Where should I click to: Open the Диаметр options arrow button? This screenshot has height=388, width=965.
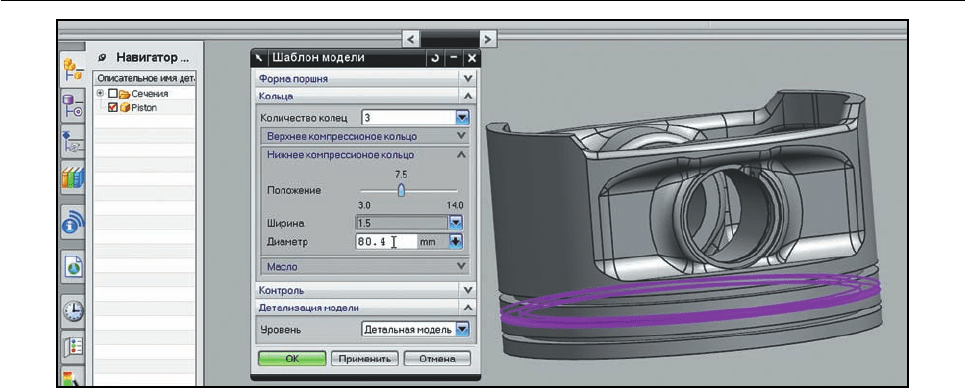click(455, 242)
